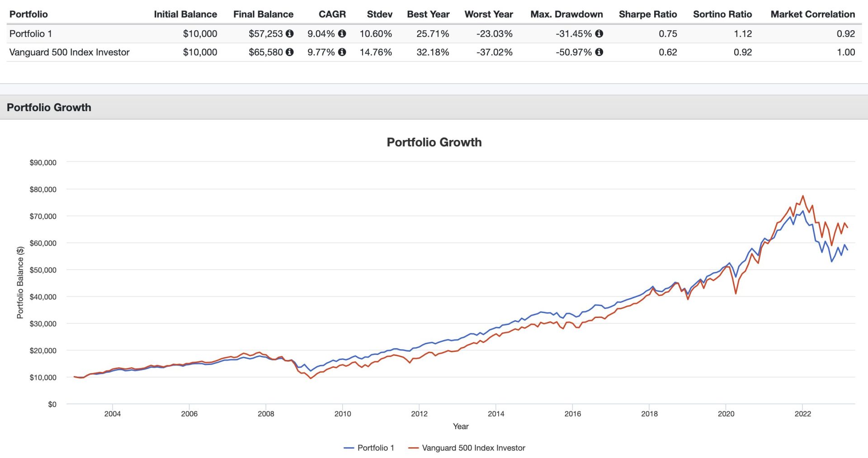Collapse the Portfolio Growth section header
The image size is (868, 458).
pos(49,107)
